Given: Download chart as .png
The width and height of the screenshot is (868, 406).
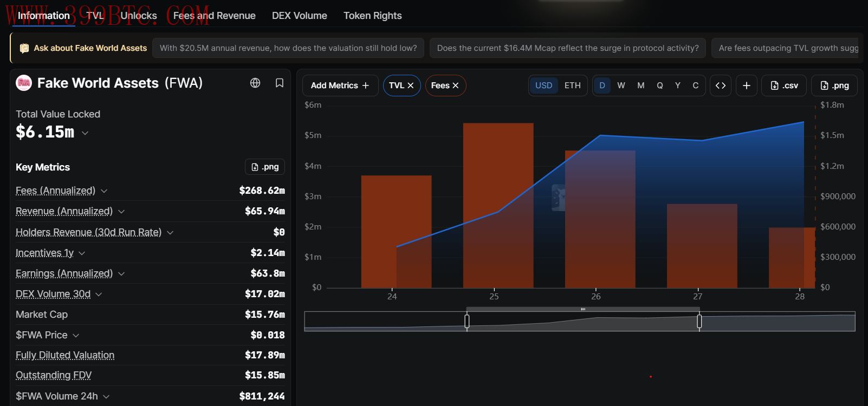Looking at the screenshot, I should click(x=834, y=86).
